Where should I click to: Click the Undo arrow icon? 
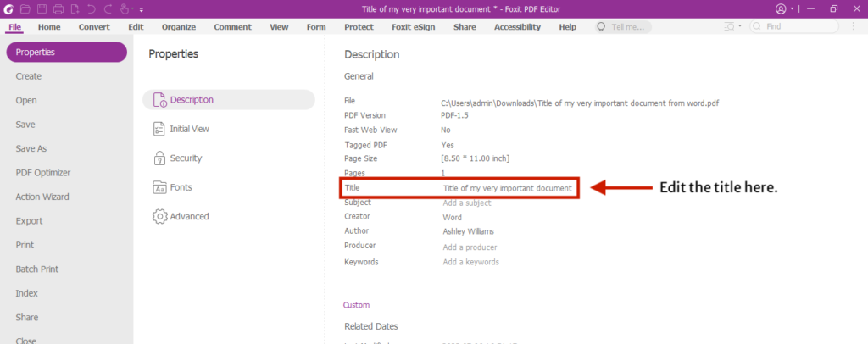[x=92, y=8]
